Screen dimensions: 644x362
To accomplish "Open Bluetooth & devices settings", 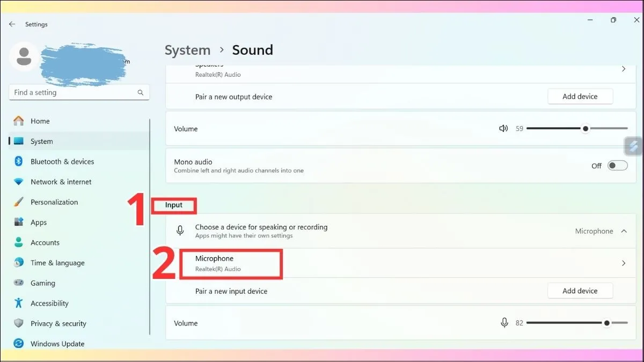I will (62, 161).
